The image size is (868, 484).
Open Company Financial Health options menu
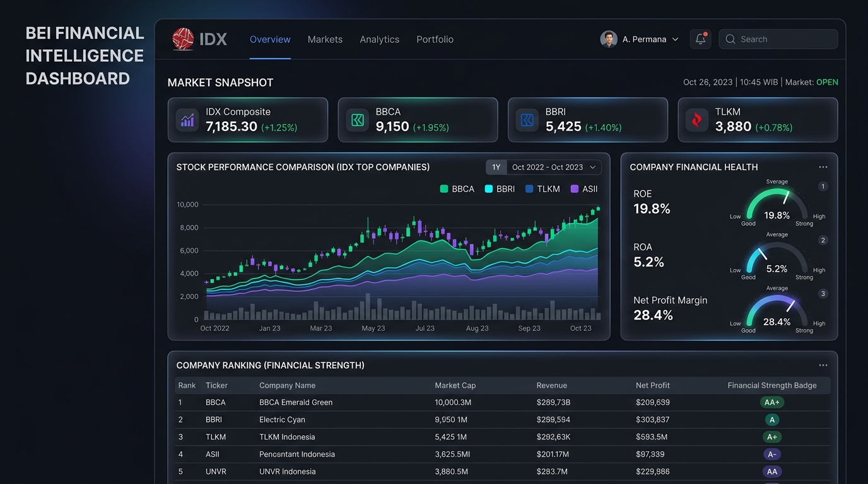(823, 167)
